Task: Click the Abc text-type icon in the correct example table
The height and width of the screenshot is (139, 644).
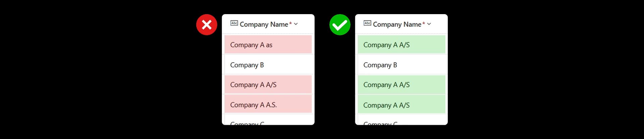Action: click(367, 23)
